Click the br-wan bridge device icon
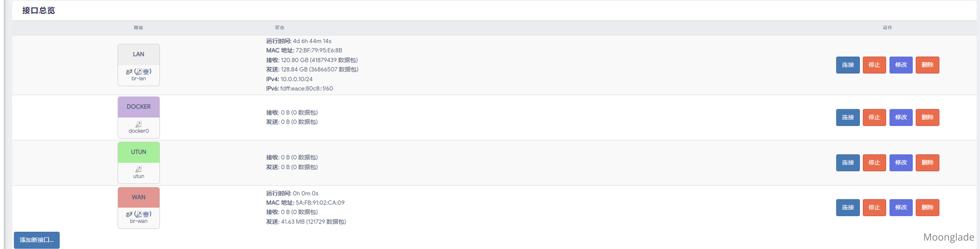980x249 pixels. (129, 214)
